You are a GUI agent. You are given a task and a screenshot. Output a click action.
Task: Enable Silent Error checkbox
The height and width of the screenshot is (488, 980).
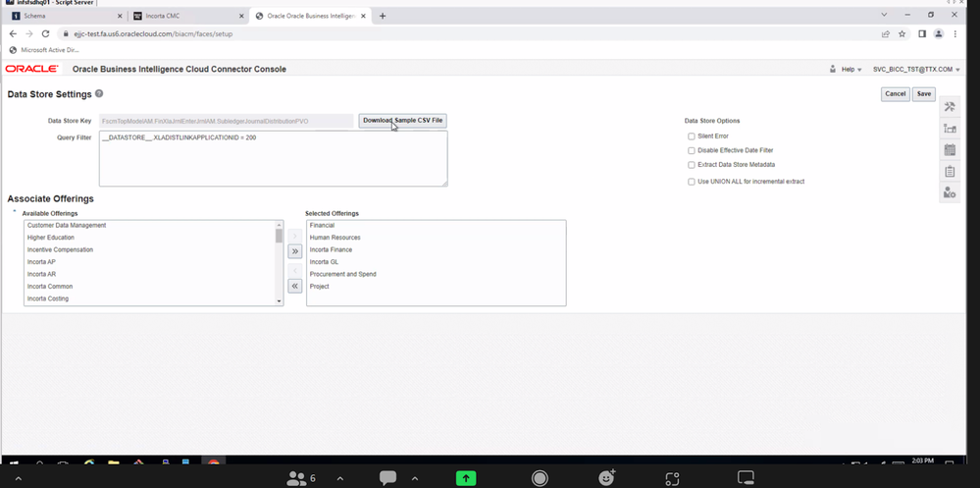pyautogui.click(x=692, y=136)
